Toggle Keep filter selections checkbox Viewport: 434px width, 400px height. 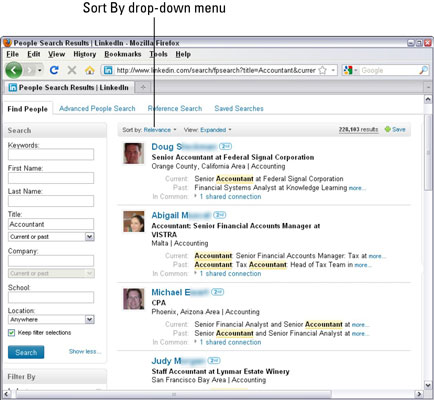click(x=11, y=333)
